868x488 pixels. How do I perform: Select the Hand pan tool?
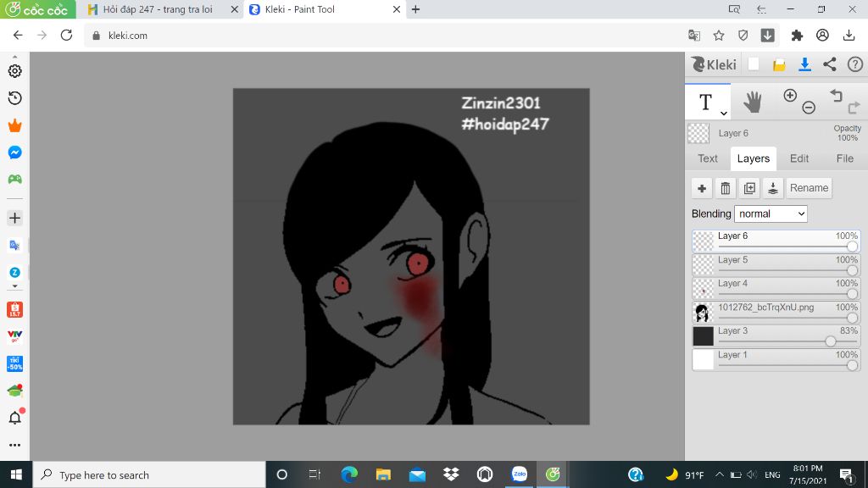753,103
